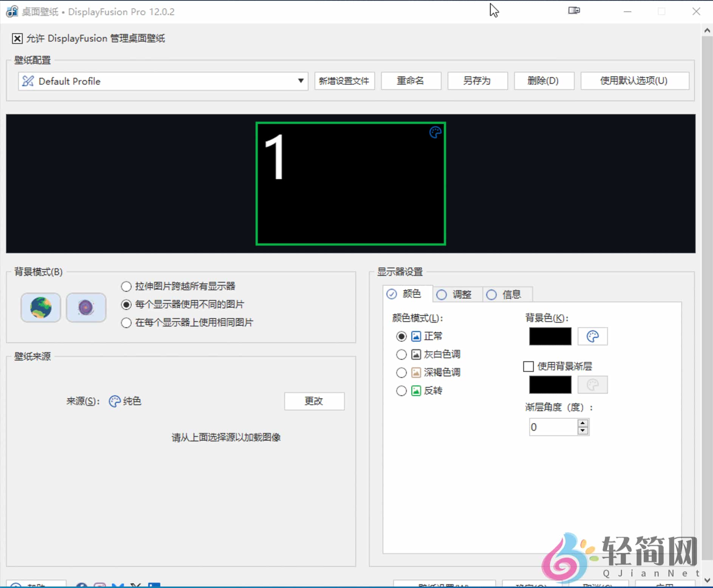
Task: Click the palette icon for the gradient color
Action: (592, 385)
